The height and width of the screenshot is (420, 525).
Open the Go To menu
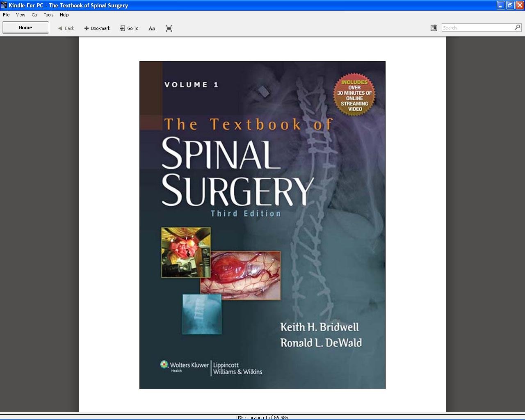[129, 28]
